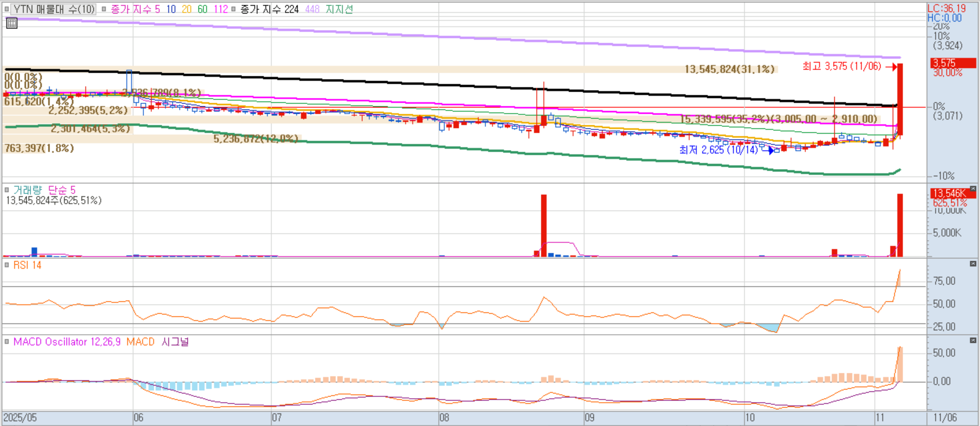Click the red 13,546K volume tag
The image size is (980, 426).
coord(953,193)
